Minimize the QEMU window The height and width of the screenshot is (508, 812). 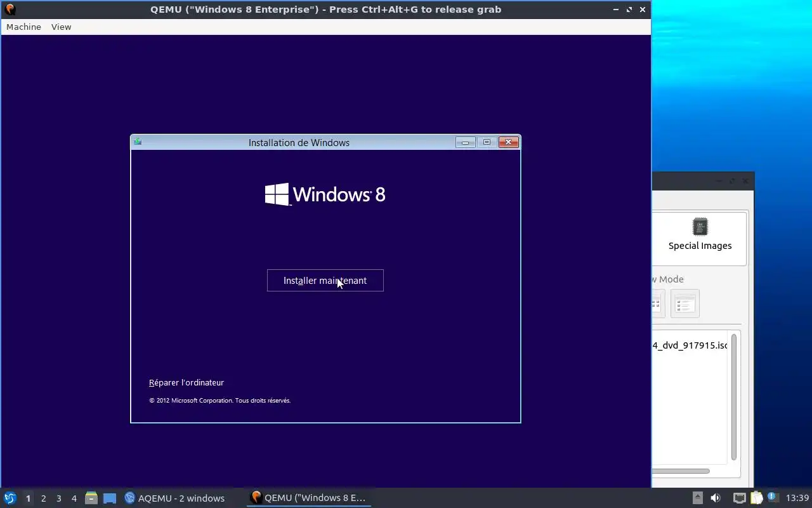pos(616,10)
